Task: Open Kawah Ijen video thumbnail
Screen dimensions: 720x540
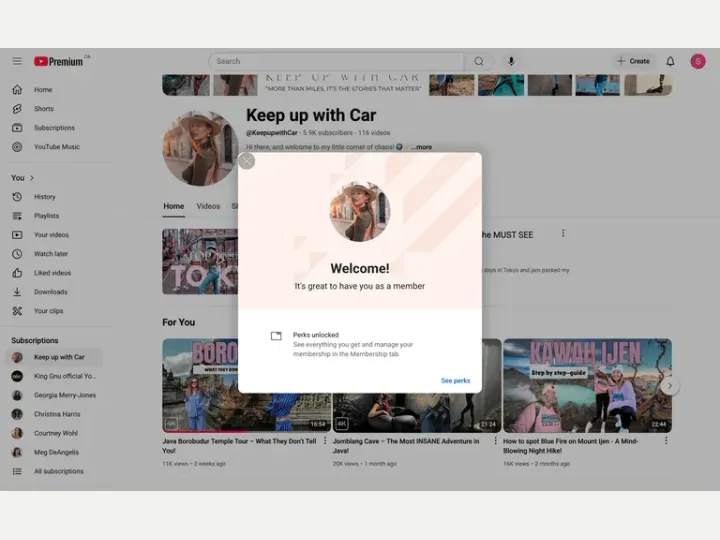Action: [587, 386]
